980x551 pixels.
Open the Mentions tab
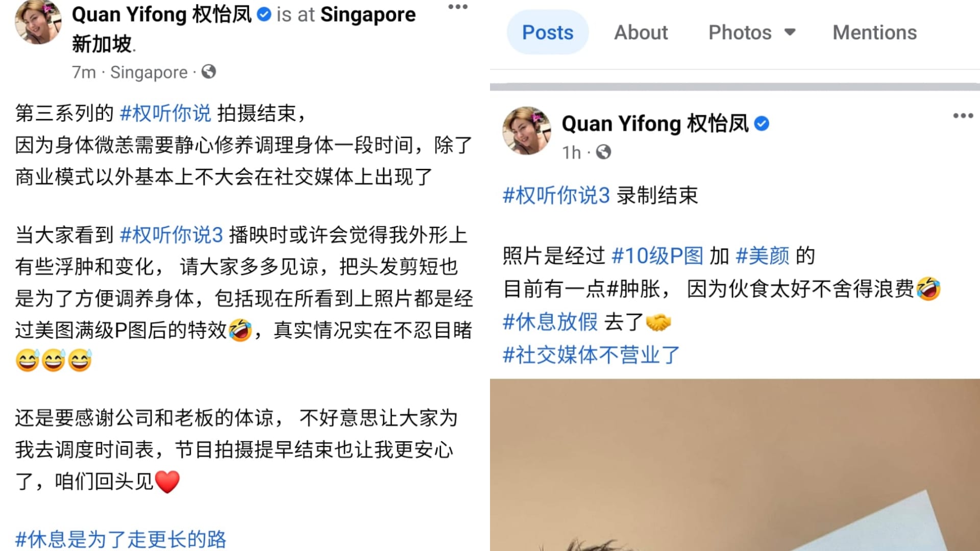[x=874, y=33]
